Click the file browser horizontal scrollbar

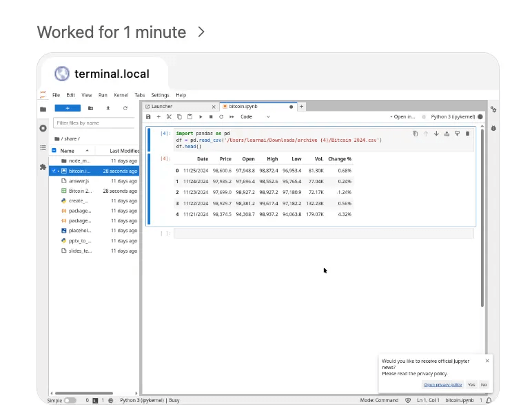84,393
